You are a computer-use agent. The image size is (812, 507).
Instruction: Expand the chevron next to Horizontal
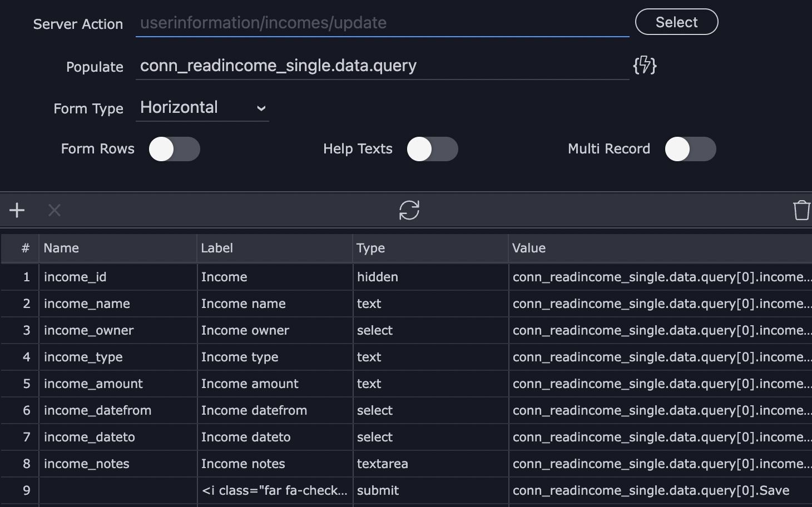tap(261, 108)
